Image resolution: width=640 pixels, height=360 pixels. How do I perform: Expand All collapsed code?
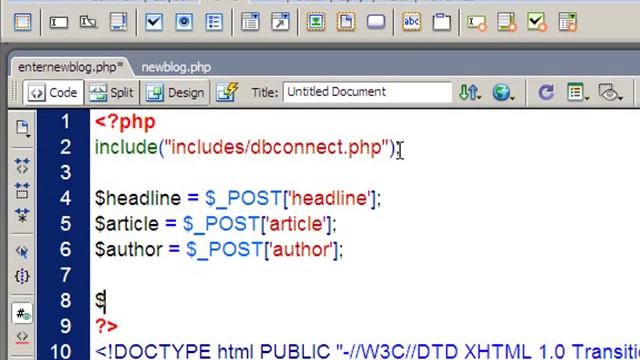[x=22, y=215]
